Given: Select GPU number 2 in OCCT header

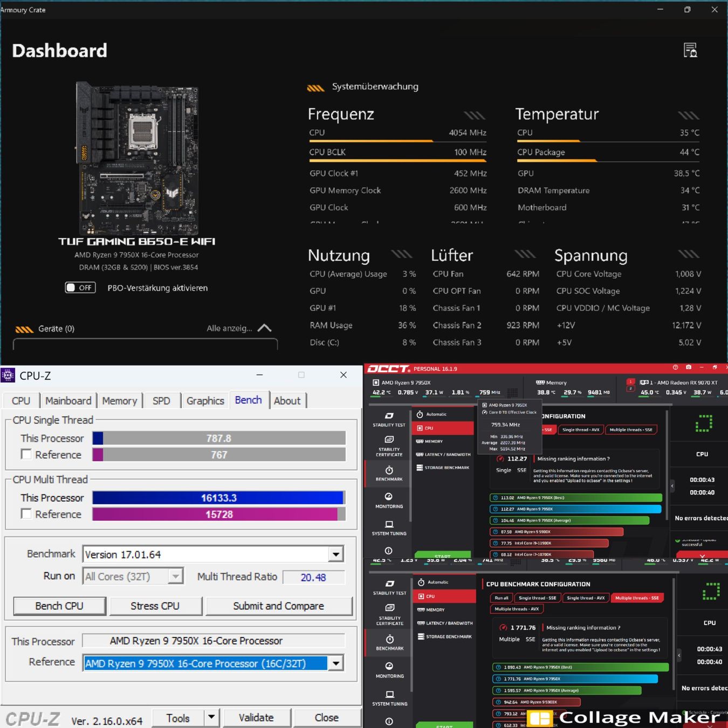Looking at the screenshot, I should click(x=630, y=388).
